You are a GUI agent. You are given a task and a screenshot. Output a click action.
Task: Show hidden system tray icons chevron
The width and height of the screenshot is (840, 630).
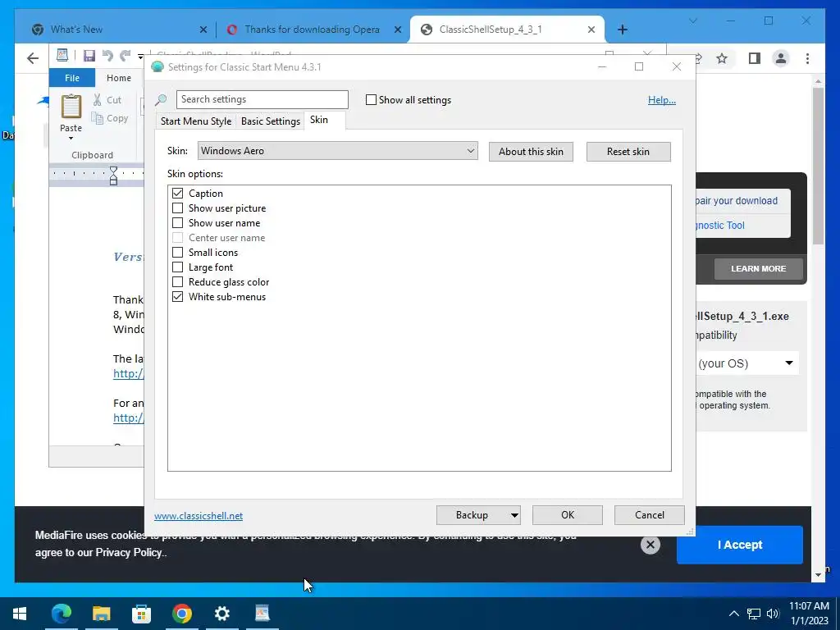(x=734, y=614)
